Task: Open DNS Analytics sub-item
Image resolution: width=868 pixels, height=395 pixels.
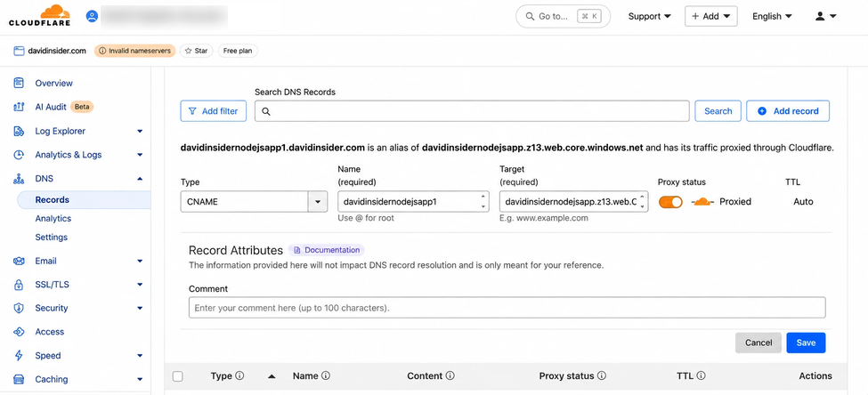Action: pos(53,219)
